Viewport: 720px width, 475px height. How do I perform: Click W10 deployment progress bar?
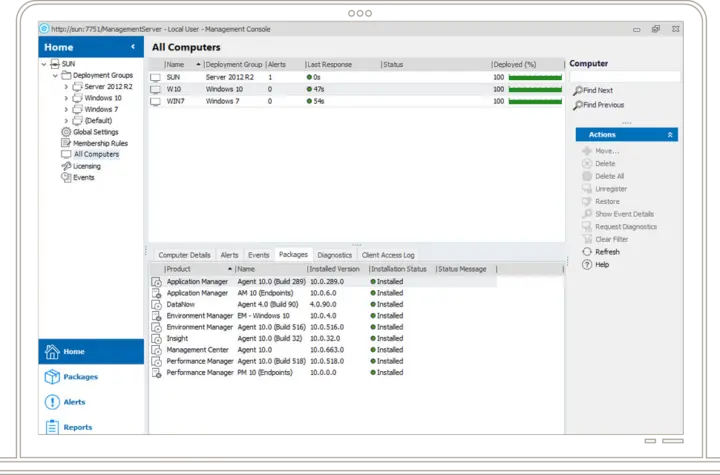(x=535, y=90)
